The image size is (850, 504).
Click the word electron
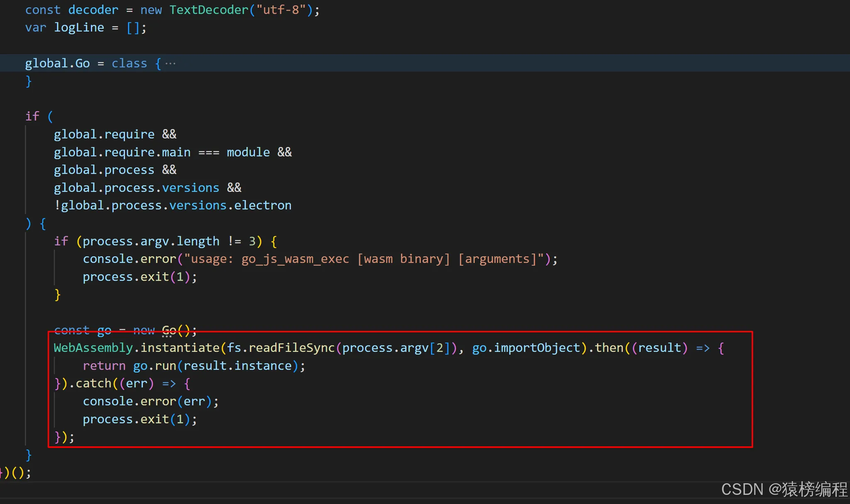coord(262,205)
